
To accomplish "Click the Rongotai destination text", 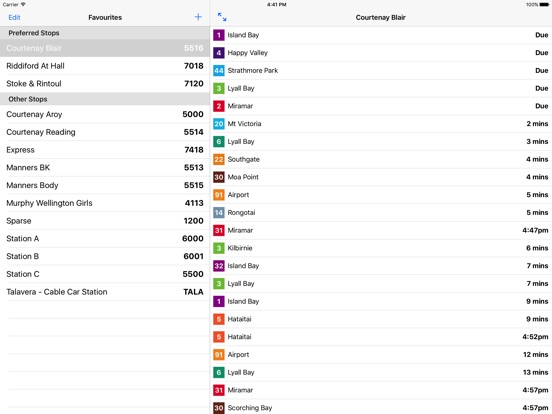I will [x=241, y=213].
